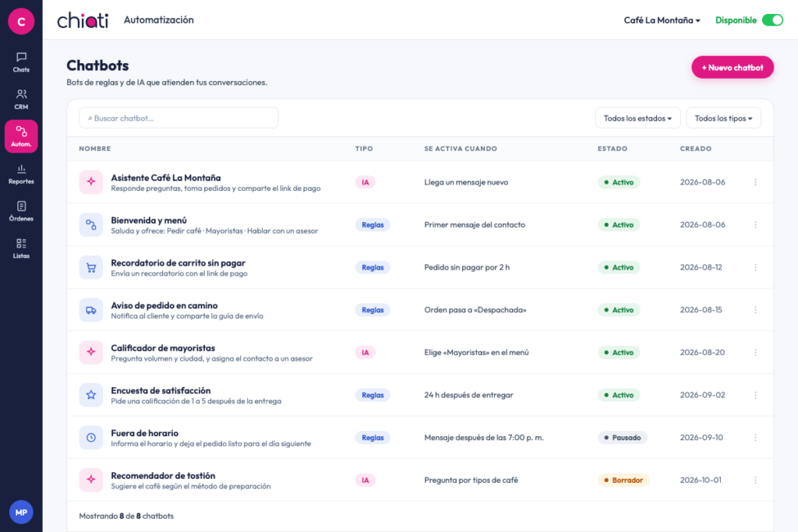Viewport: 798px width, 532px height.
Task: Open Reportes in the sidebar
Action: (x=21, y=174)
